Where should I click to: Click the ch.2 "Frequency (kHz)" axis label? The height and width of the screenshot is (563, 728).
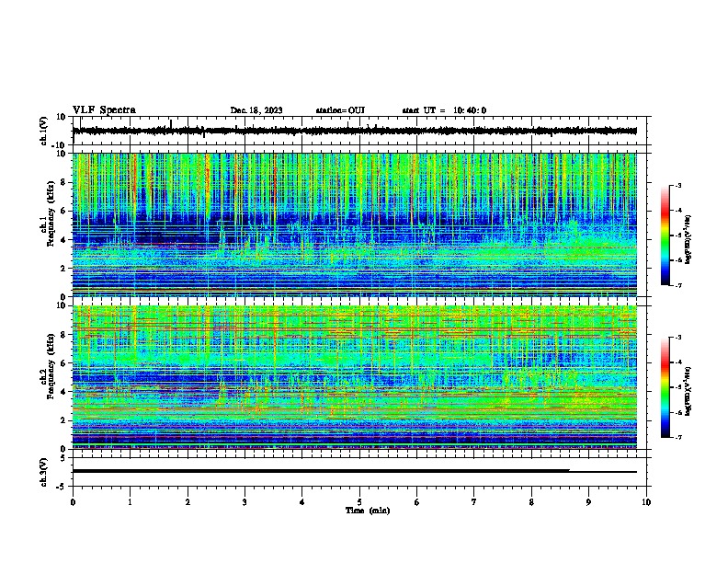click(x=51, y=366)
